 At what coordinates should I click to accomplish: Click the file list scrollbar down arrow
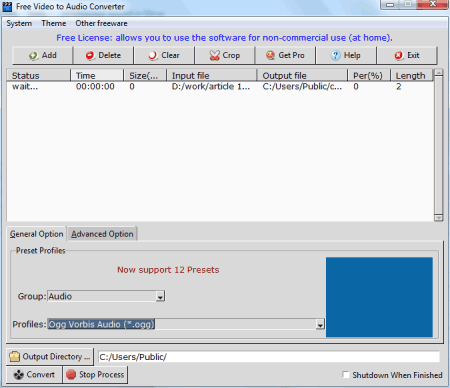[439, 218]
